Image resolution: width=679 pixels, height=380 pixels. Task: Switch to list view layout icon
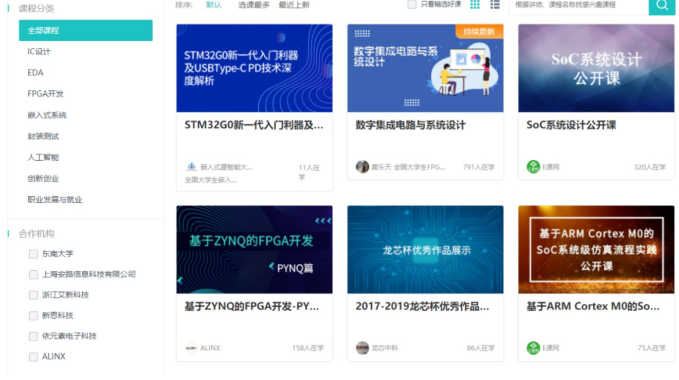pyautogui.click(x=495, y=5)
